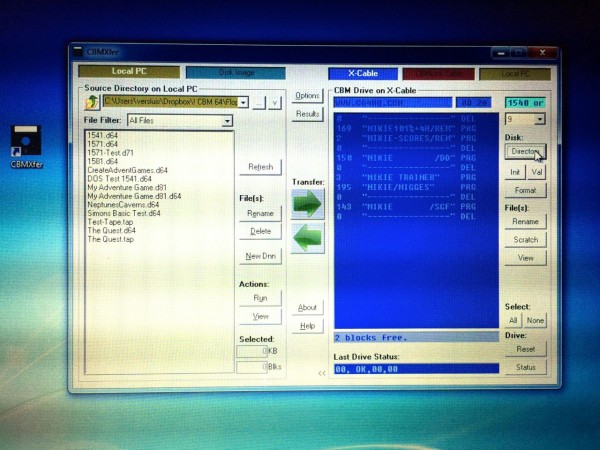Click the CBMXfer title bar app icon

[78, 51]
